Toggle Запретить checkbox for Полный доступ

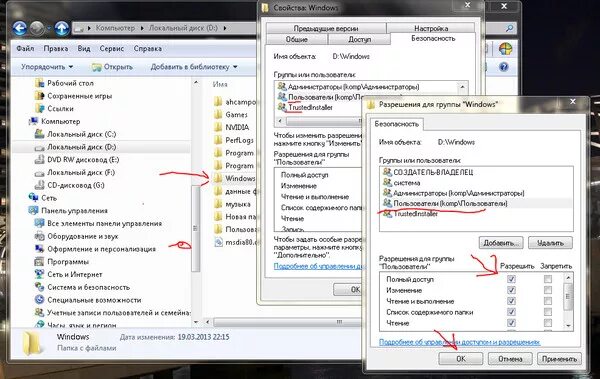pos(548,279)
